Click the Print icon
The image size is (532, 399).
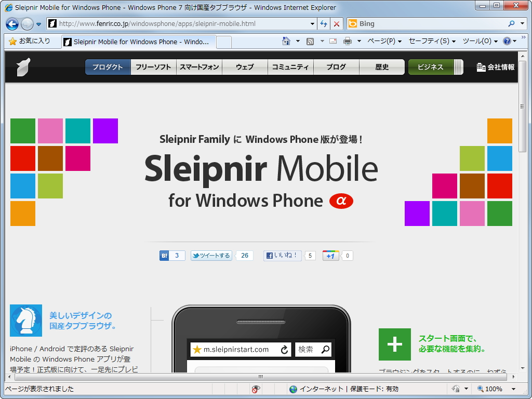coord(348,42)
